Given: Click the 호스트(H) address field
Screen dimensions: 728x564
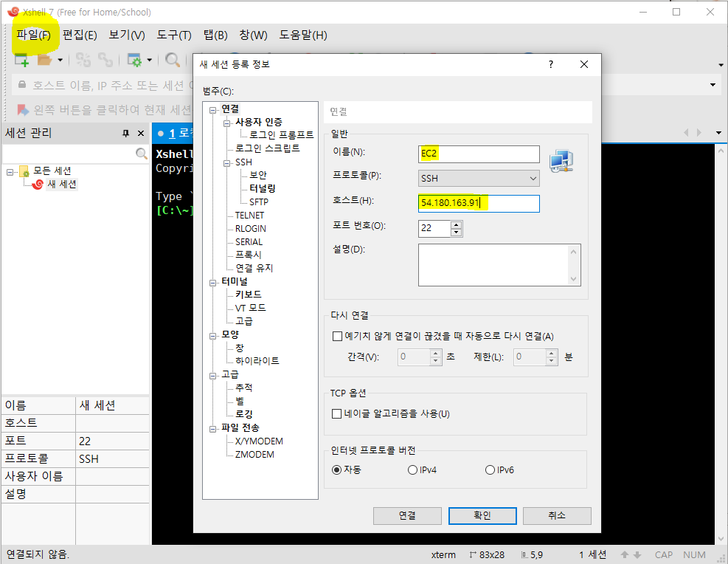Looking at the screenshot, I should (479, 204).
